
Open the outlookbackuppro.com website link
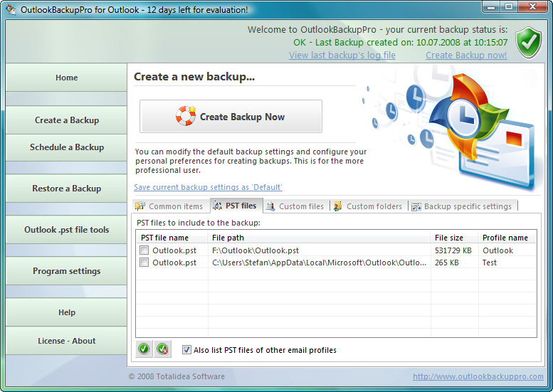tap(478, 376)
